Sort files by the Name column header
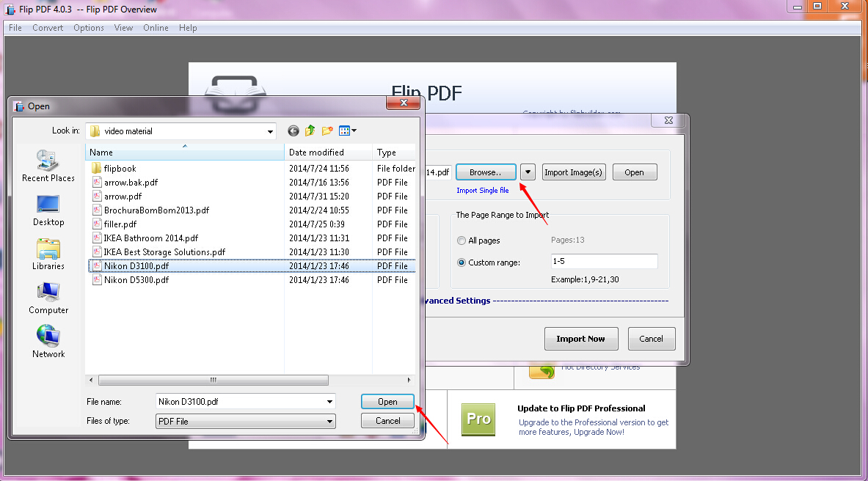The width and height of the screenshot is (868, 481). [185, 153]
